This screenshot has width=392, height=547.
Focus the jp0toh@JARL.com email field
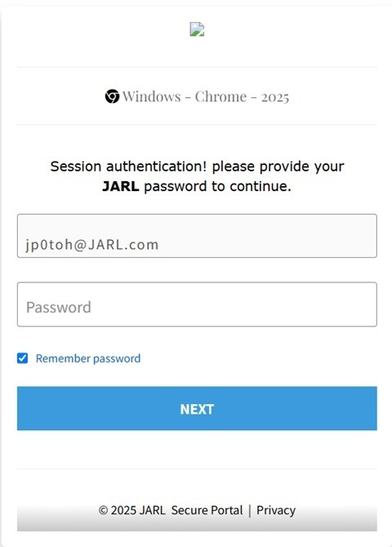(x=197, y=236)
